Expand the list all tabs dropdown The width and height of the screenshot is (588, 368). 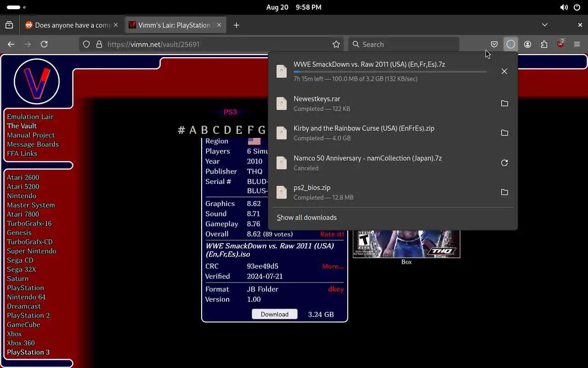click(545, 25)
